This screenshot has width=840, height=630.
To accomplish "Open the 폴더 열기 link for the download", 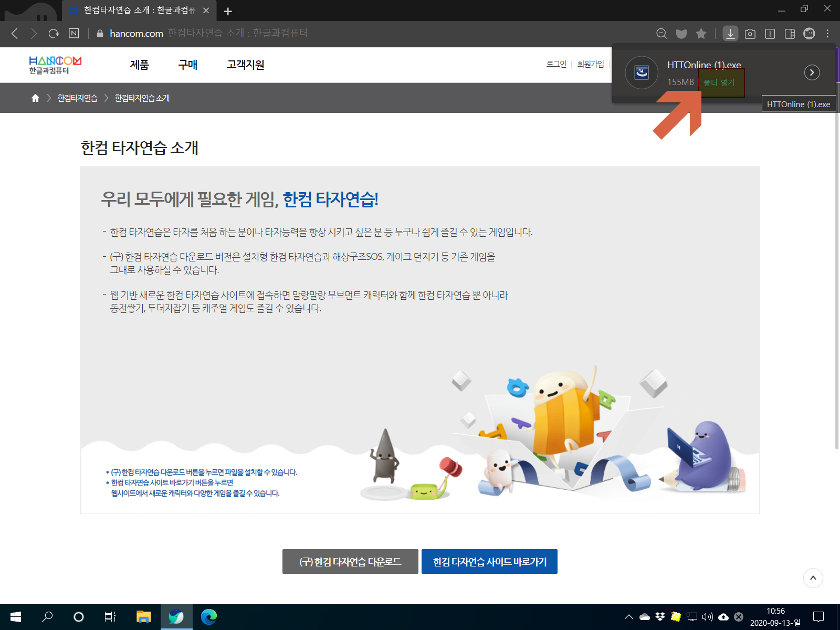I will (719, 82).
